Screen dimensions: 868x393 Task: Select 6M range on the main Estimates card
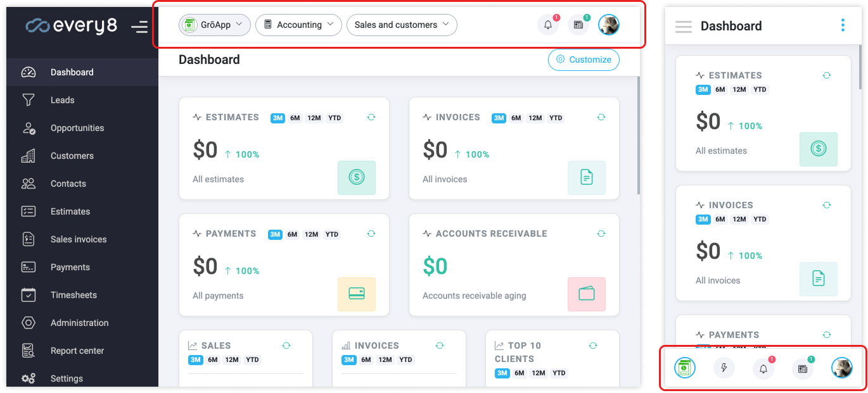[295, 118]
